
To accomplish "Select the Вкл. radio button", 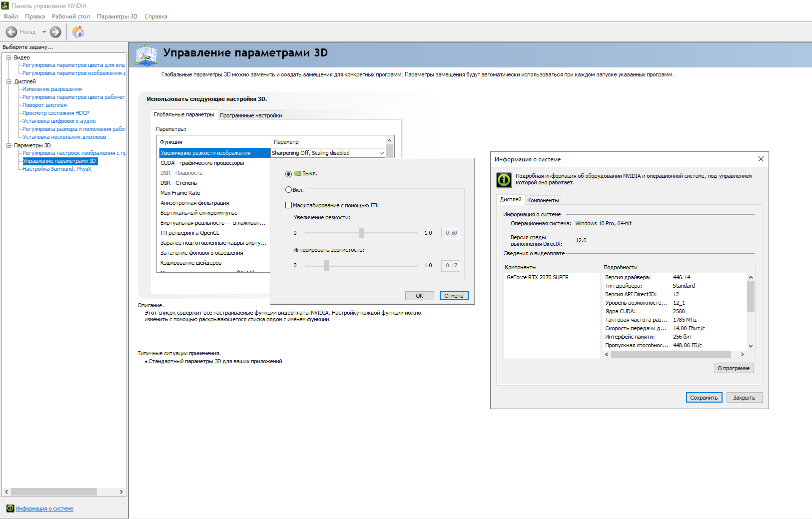I will click(x=288, y=190).
